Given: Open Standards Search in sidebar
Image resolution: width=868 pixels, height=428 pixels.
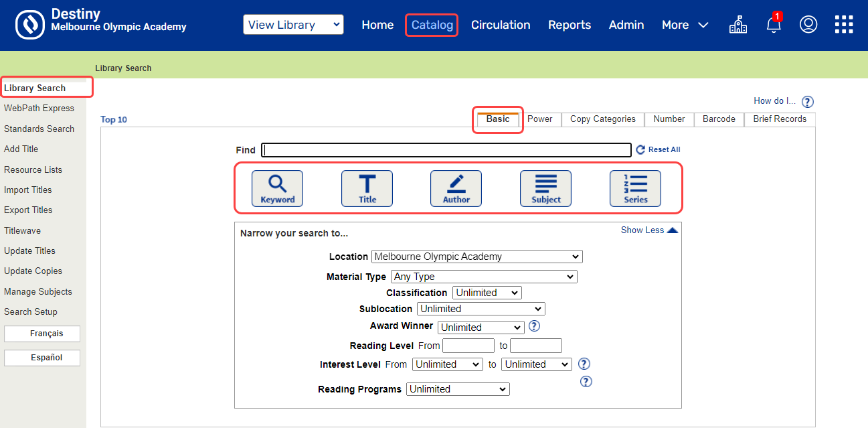Looking at the screenshot, I should (x=39, y=129).
